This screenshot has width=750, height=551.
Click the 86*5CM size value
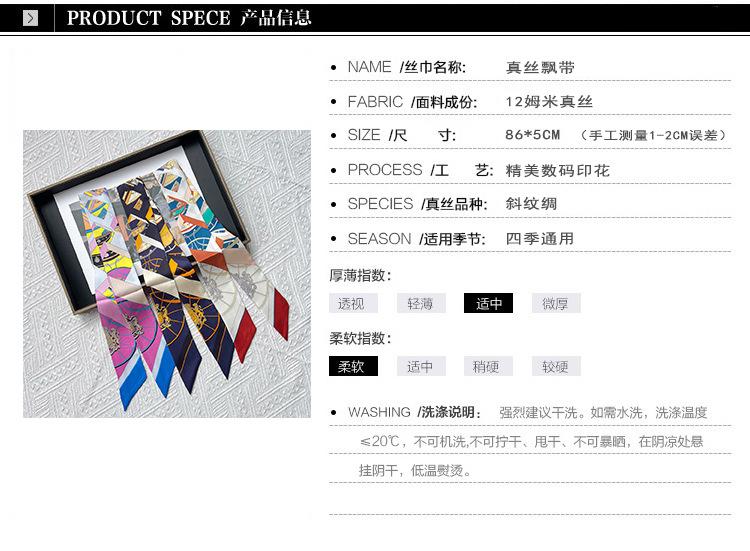532,135
